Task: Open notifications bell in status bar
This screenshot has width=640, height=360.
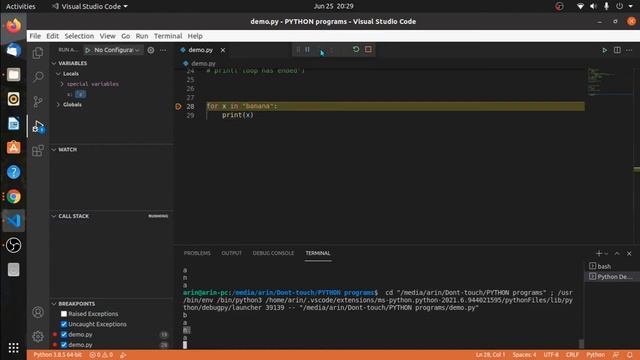Action: [630, 355]
